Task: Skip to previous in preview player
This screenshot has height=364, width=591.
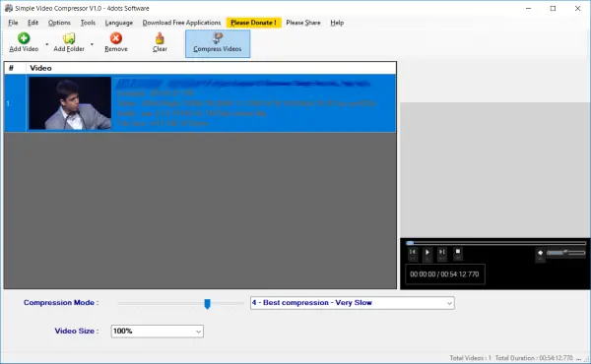Action: pos(413,253)
